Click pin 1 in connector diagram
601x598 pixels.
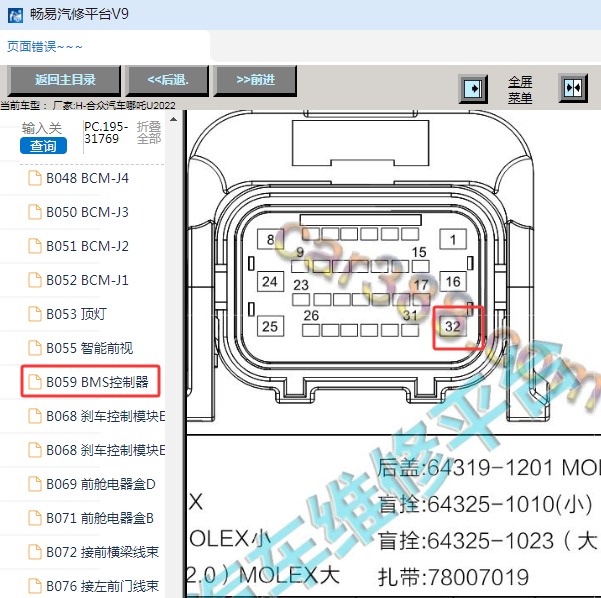pyautogui.click(x=453, y=240)
